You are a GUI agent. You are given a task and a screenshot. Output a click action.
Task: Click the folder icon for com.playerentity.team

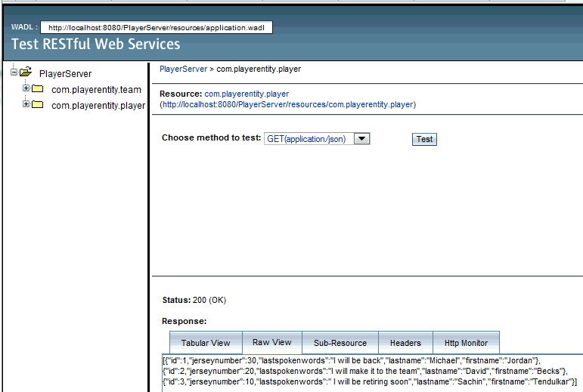[38, 88]
